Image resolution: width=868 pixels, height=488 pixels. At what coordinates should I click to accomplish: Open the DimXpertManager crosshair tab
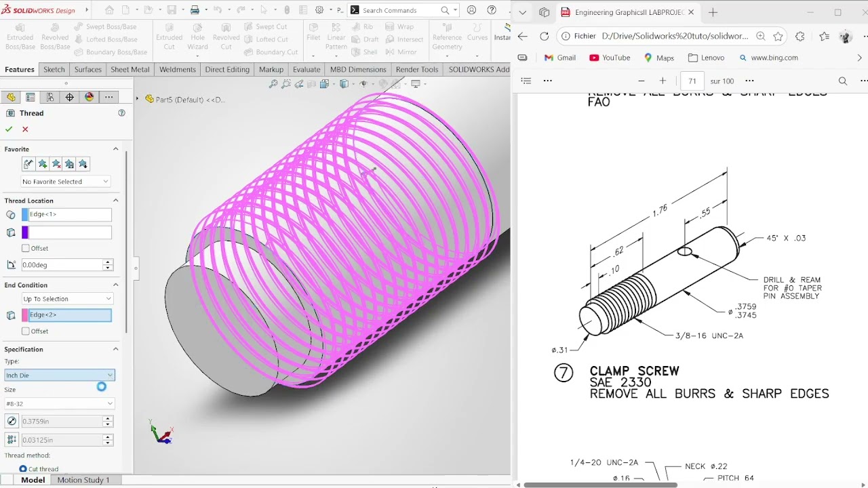[x=70, y=98]
